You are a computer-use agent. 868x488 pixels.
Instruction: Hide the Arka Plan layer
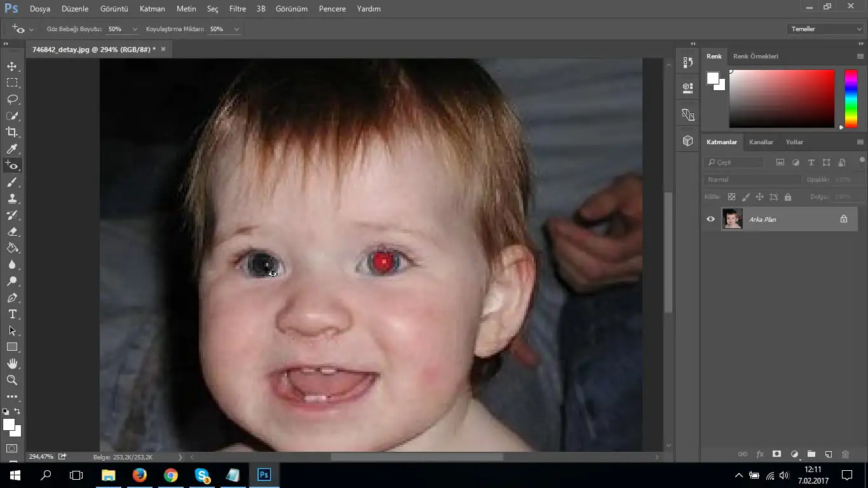710,219
